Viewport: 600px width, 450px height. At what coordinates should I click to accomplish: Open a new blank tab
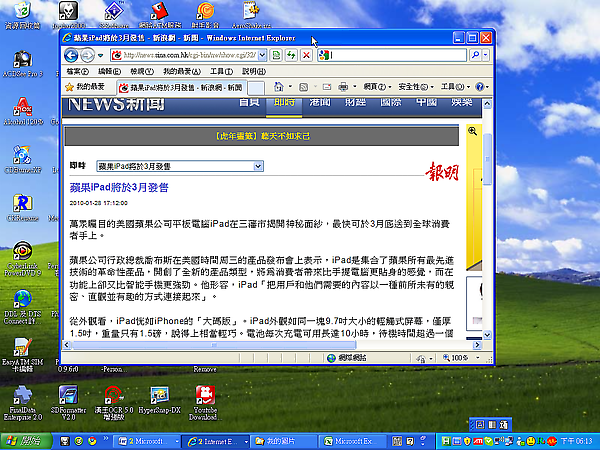[x=256, y=88]
